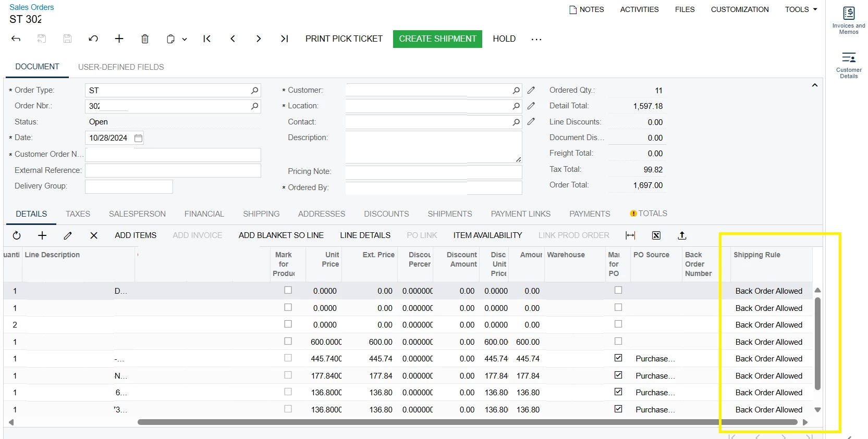868x439 pixels.
Task: Click ADD ITEMS button
Action: coord(136,235)
